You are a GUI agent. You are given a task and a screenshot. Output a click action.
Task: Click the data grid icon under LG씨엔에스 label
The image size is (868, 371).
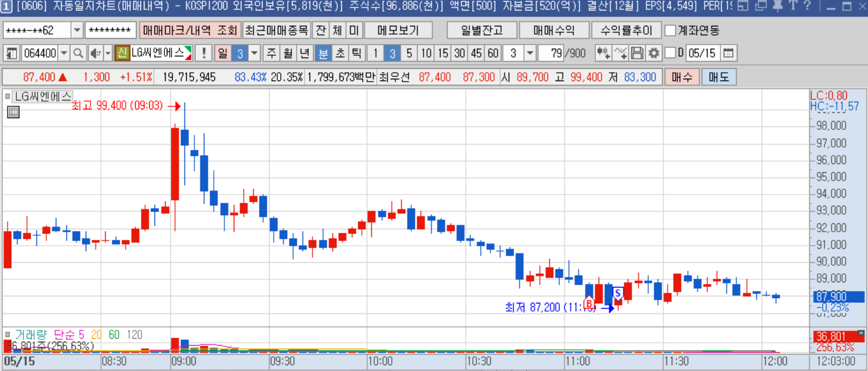coord(13,112)
